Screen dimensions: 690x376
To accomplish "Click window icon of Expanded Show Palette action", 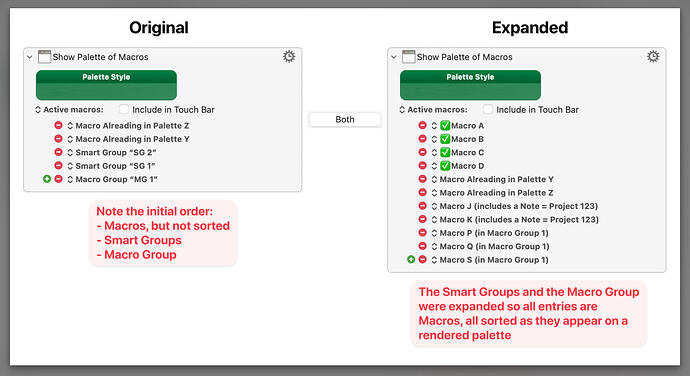I will tap(408, 57).
